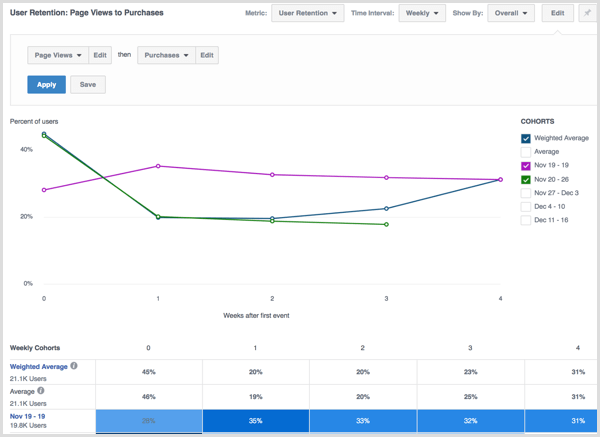Viewport: 600px width, 437px height.
Task: Open Nov 19 - 19 cohort link
Action: click(28, 416)
